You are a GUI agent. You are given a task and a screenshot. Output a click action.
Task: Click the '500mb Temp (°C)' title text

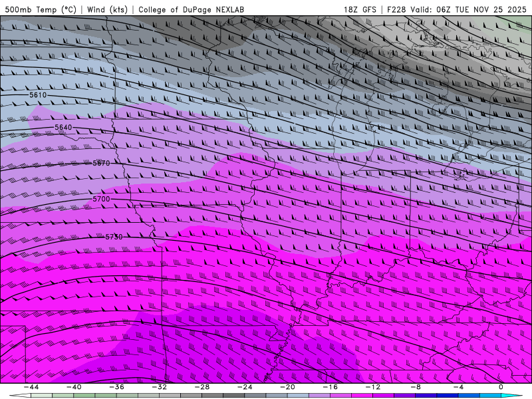41,9
